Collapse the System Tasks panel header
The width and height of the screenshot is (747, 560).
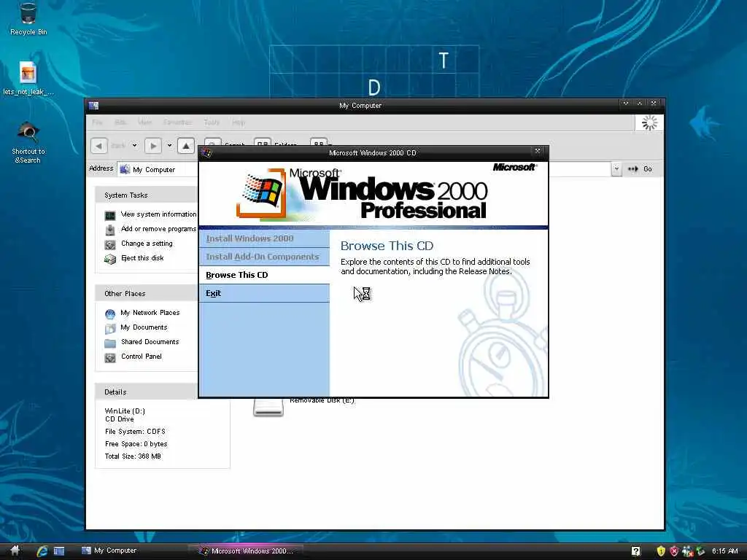tap(146, 195)
